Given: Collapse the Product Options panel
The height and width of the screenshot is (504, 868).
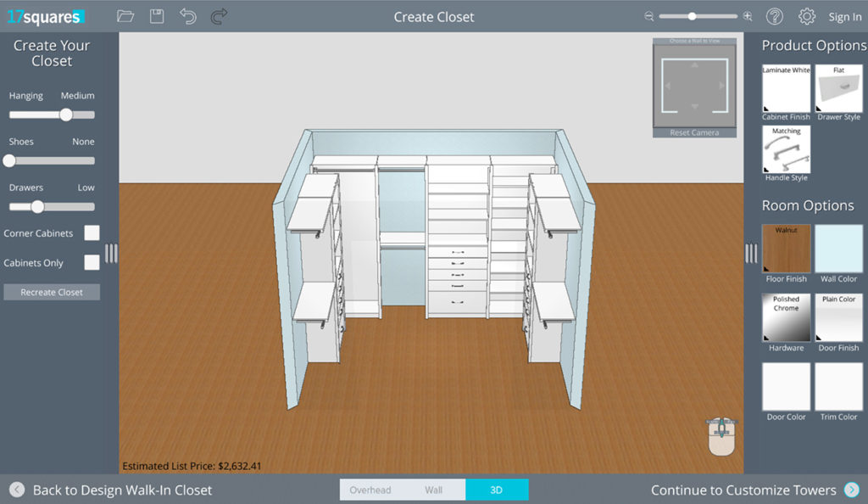Looking at the screenshot, I should point(750,252).
